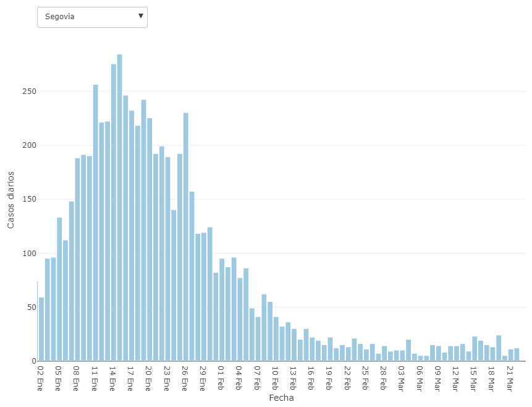The width and height of the screenshot is (532, 407).
Task: Click the dropdown arrow next to Segovia
Action: click(x=141, y=16)
